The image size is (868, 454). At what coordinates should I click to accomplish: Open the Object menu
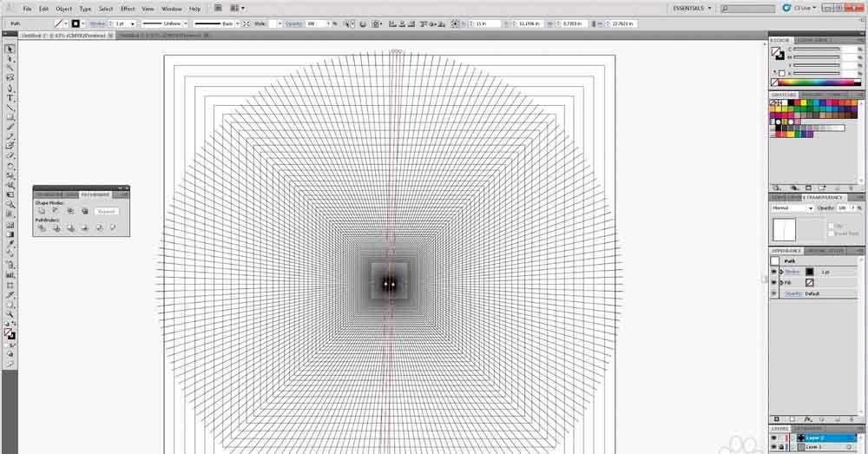pos(63,9)
